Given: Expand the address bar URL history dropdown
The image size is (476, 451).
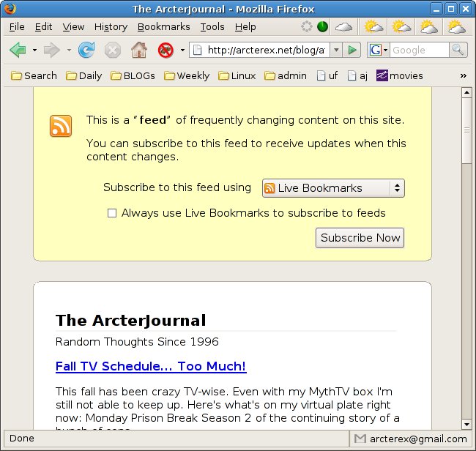Looking at the screenshot, I should tap(336, 50).
